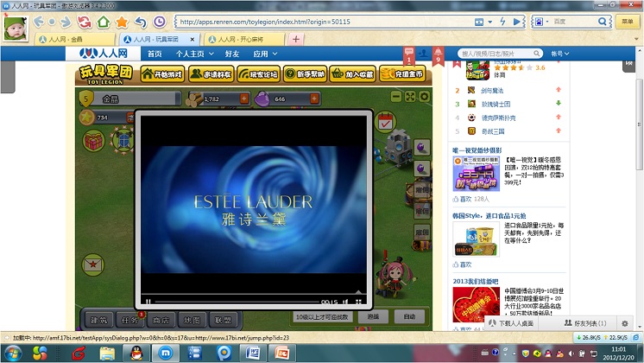Click the shield target icon in game
This screenshot has width=644, height=363.
[123, 140]
